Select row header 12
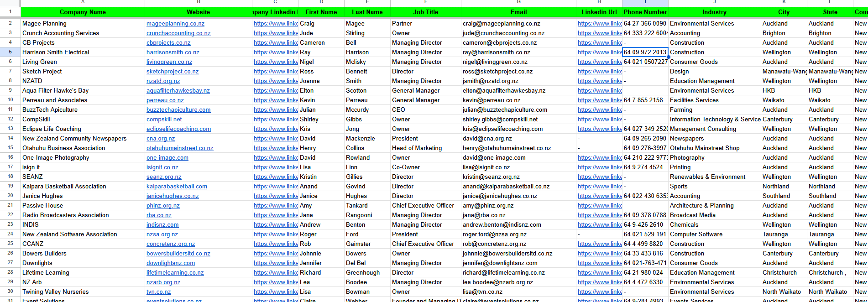Screen dimensions: 868x302 (x=10, y=120)
